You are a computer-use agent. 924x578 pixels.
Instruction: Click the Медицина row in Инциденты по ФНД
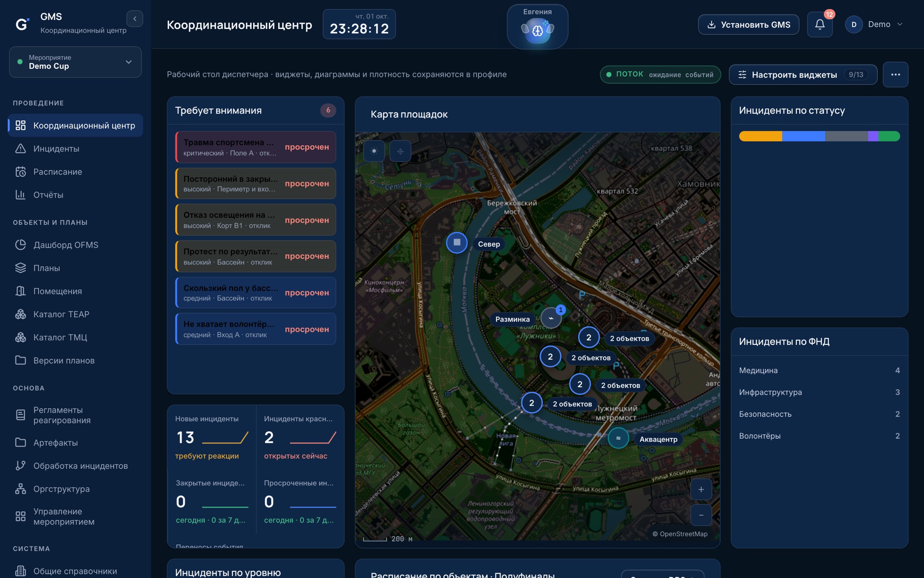click(819, 370)
